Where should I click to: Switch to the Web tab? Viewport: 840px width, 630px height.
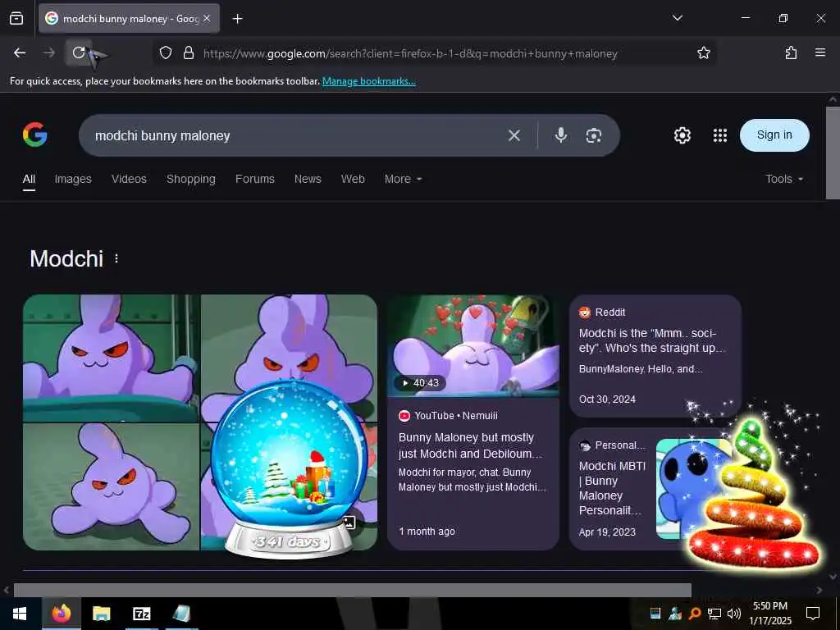353,179
